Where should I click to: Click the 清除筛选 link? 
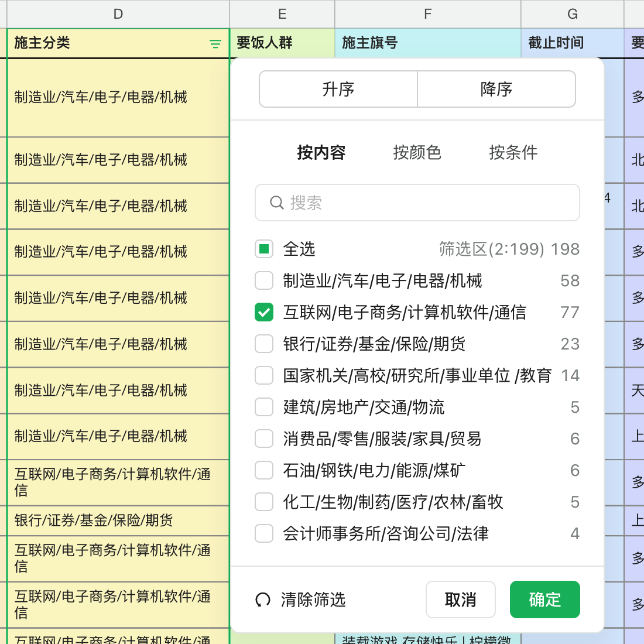pyautogui.click(x=313, y=600)
